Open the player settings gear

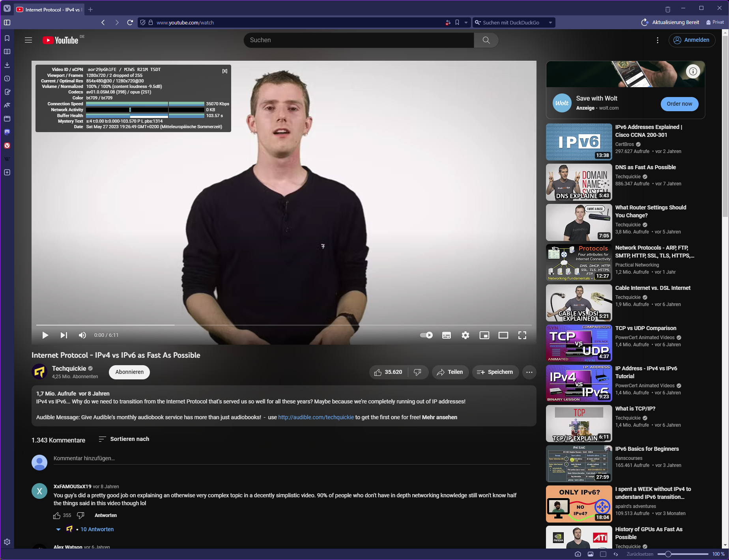pyautogui.click(x=465, y=335)
